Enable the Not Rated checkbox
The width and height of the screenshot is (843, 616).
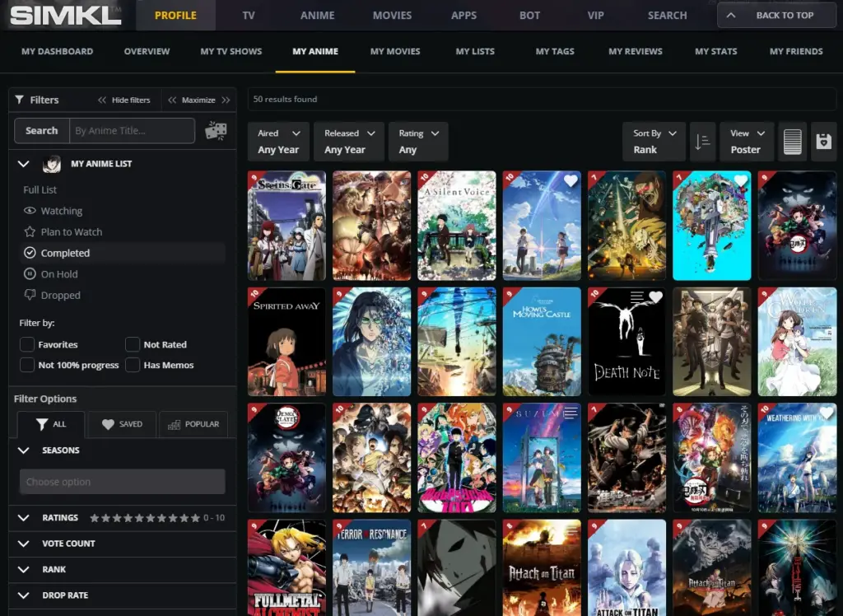pyautogui.click(x=133, y=344)
